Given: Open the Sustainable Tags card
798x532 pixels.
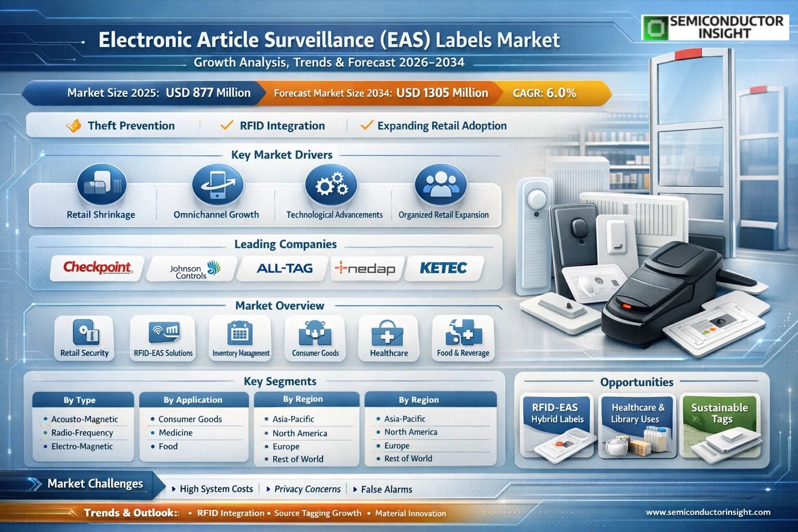Looking at the screenshot, I should [x=720, y=427].
